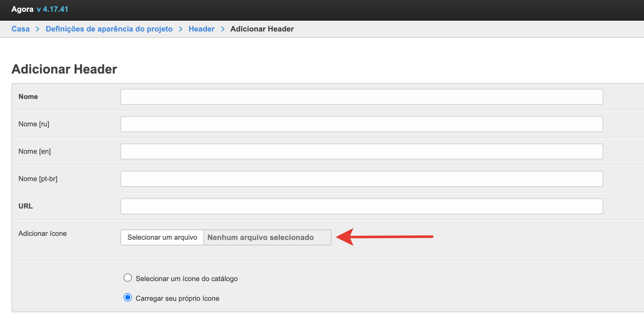The width and height of the screenshot is (644, 332).
Task: Go to Casa in the breadcrumb
Action: point(20,29)
